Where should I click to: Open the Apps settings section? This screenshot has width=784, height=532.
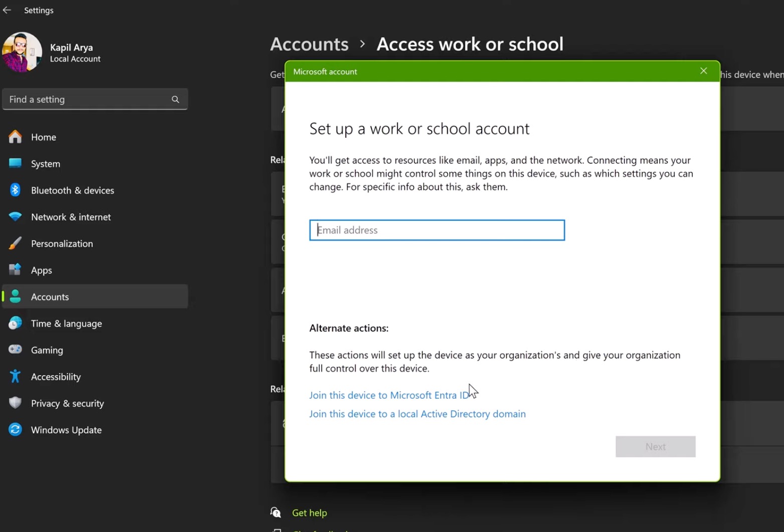(x=41, y=270)
